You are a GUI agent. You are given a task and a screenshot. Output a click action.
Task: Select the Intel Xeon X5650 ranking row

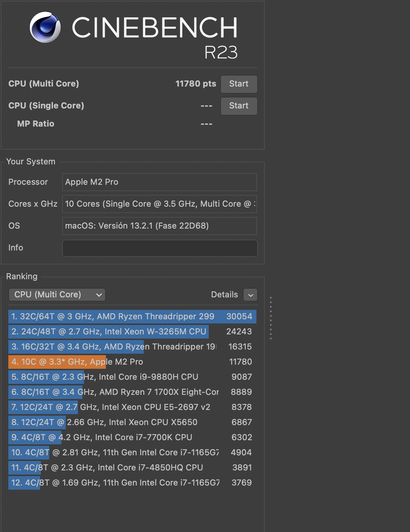point(132,422)
